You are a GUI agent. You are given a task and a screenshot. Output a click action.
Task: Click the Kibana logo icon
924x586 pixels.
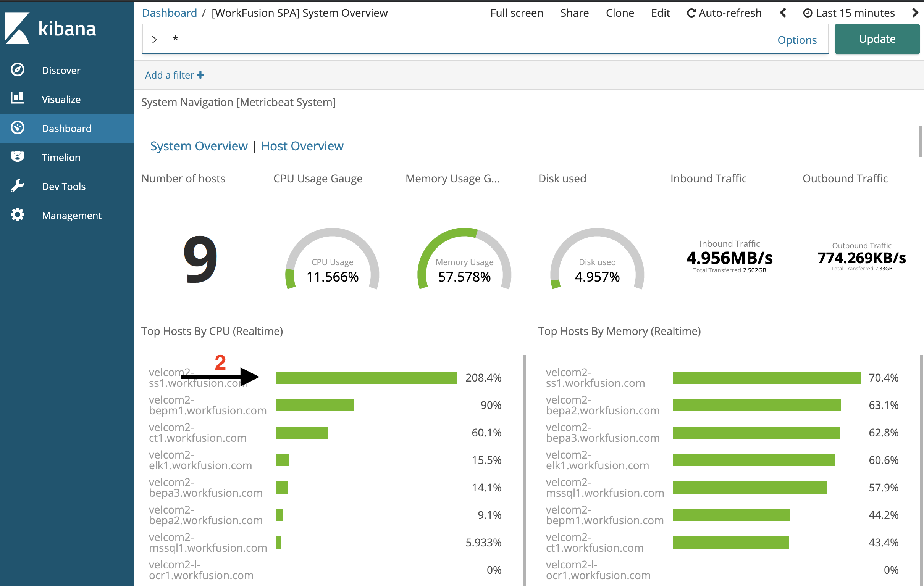[17, 28]
